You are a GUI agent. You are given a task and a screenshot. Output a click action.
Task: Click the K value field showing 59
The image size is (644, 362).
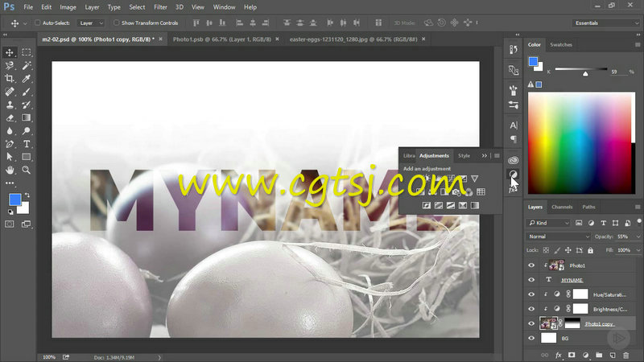tap(617, 72)
